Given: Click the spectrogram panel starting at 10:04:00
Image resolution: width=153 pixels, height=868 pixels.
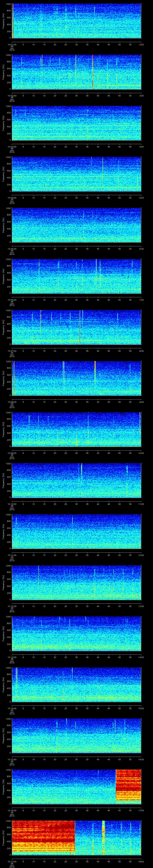Looking at the screenshot, I should pyautogui.click(x=77, y=174).
